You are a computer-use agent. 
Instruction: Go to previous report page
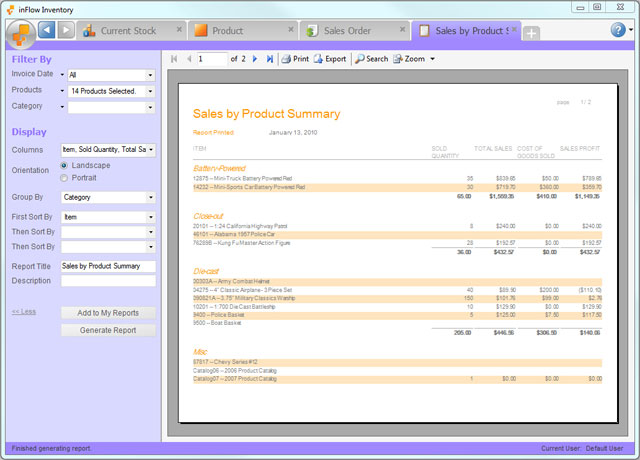189,59
